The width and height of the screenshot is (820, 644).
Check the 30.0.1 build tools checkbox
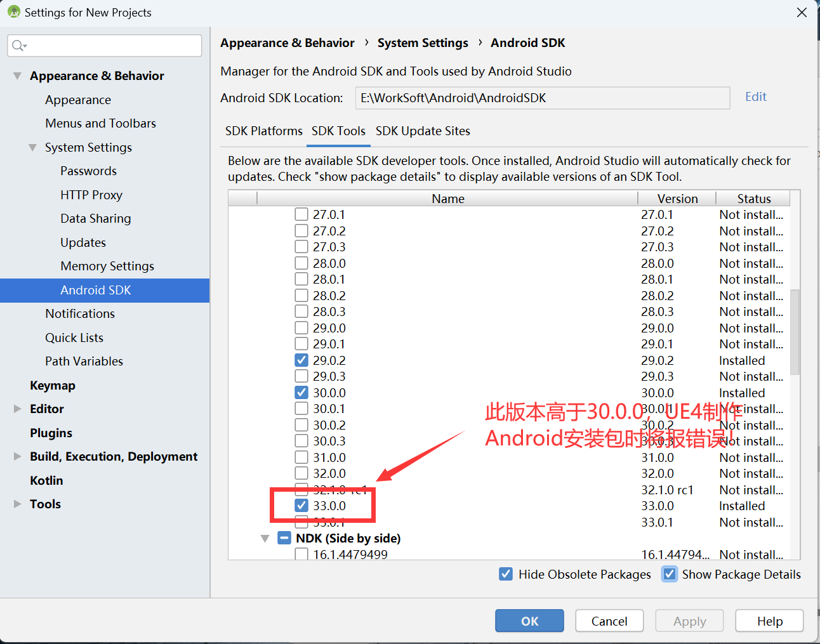pyautogui.click(x=301, y=409)
